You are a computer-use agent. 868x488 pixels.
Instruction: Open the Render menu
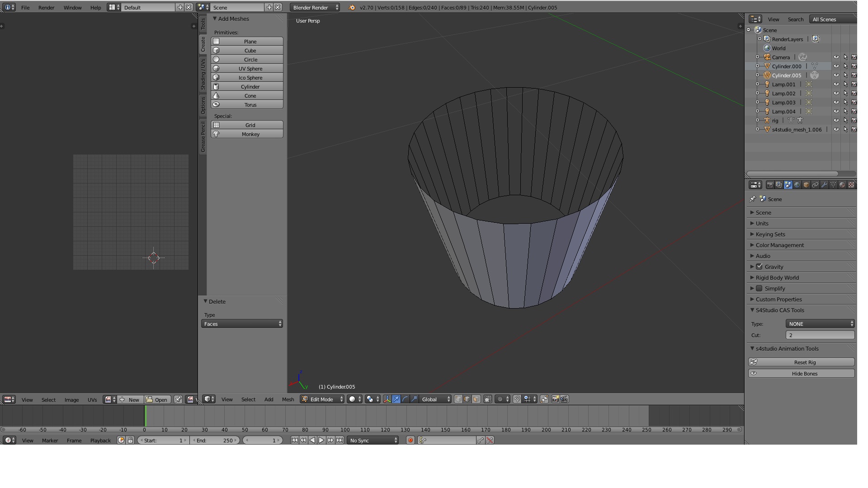46,7
